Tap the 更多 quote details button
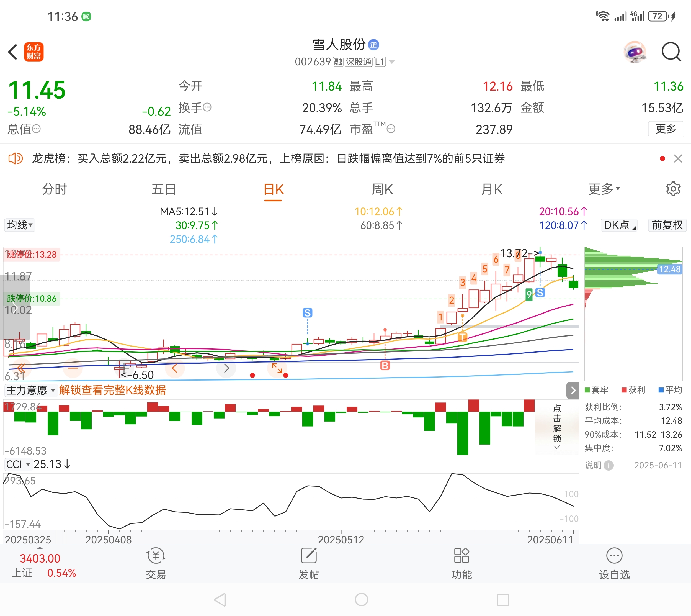The height and width of the screenshot is (616, 691). (666, 129)
